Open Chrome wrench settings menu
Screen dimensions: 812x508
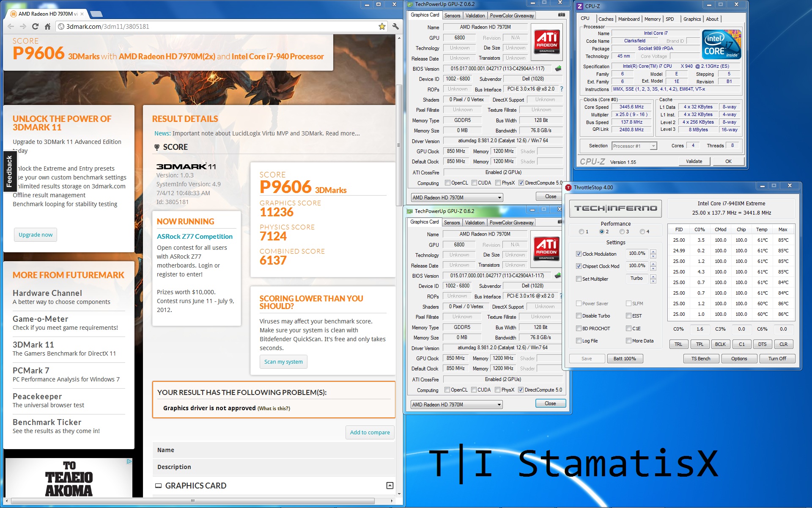(395, 26)
